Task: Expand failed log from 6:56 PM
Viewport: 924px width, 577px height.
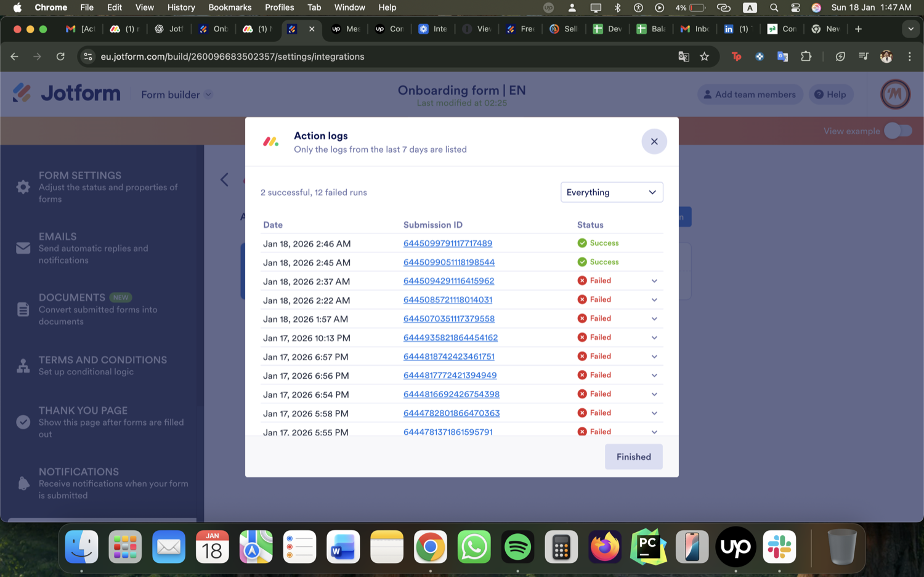Action: pos(654,375)
